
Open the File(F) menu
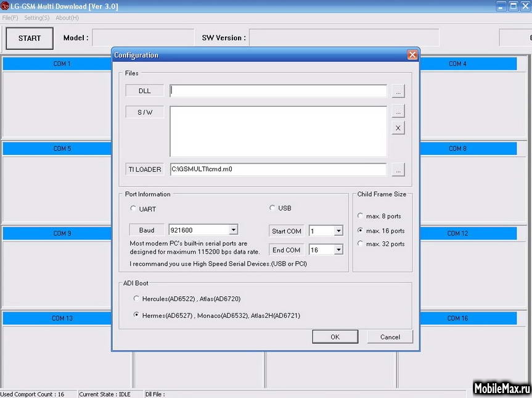pyautogui.click(x=10, y=18)
